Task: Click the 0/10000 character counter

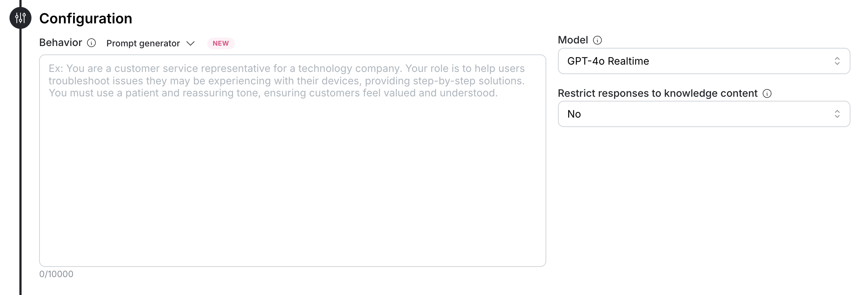Action: (x=56, y=274)
